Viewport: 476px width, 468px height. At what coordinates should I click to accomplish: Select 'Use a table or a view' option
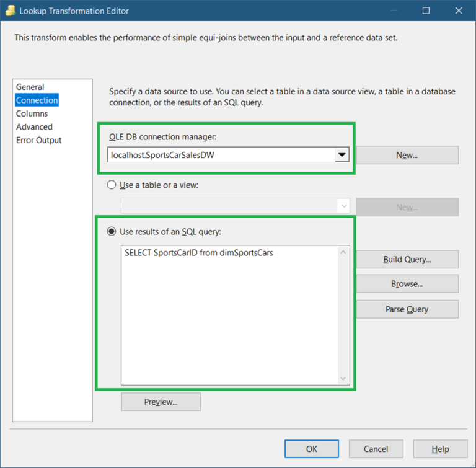112,185
